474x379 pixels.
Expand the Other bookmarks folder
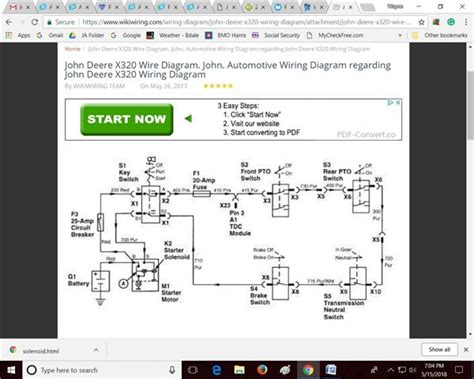click(439, 35)
